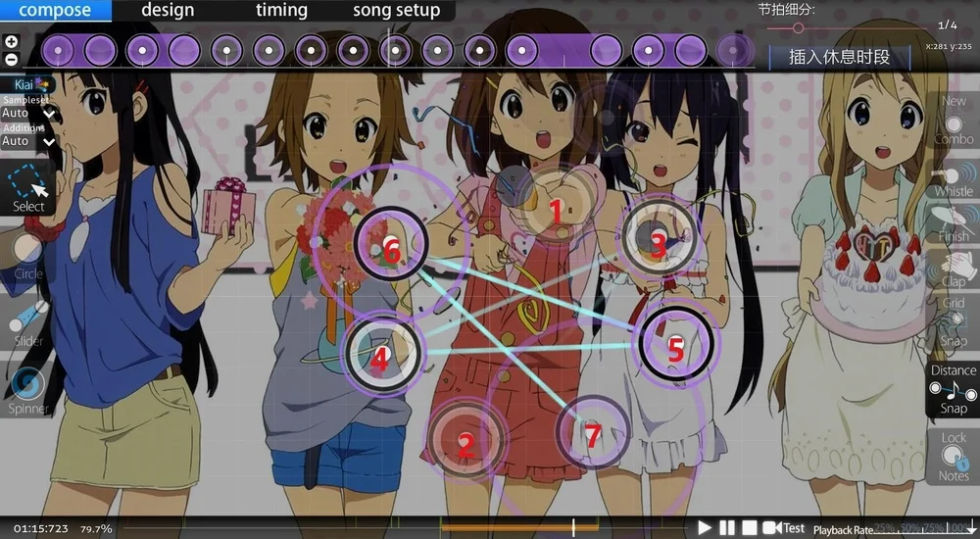Play the song with the play button
This screenshot has height=539, width=980.
[x=705, y=528]
